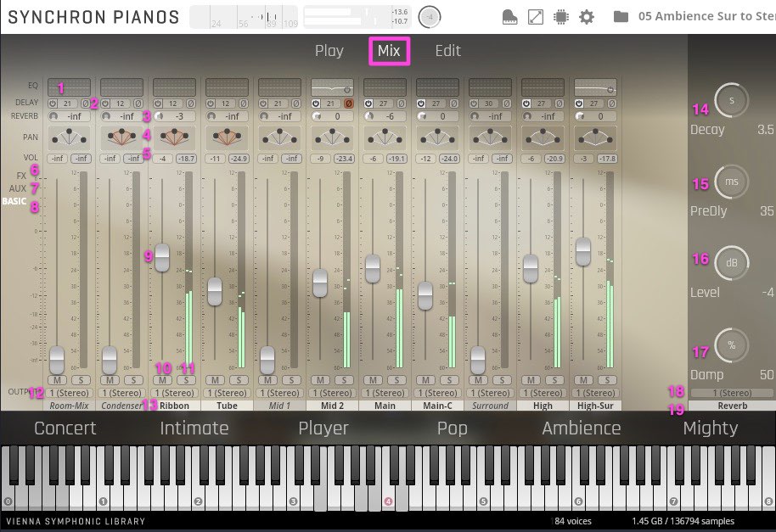The image size is (776, 532).
Task: Toggle the Main channel delay power button
Action: click(x=368, y=104)
